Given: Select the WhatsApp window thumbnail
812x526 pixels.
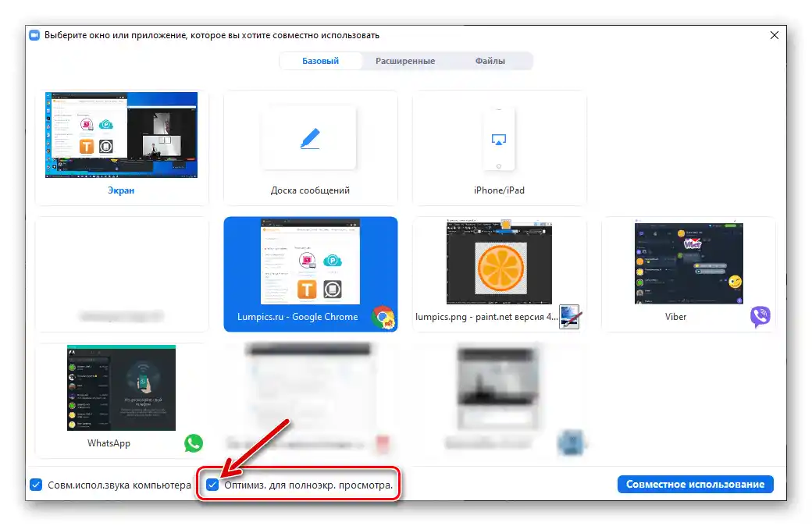Looking at the screenshot, I should coord(121,389).
